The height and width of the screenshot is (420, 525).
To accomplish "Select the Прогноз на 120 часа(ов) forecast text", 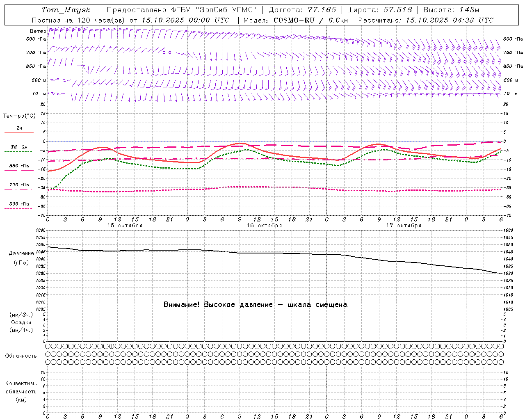I will (x=79, y=20).
